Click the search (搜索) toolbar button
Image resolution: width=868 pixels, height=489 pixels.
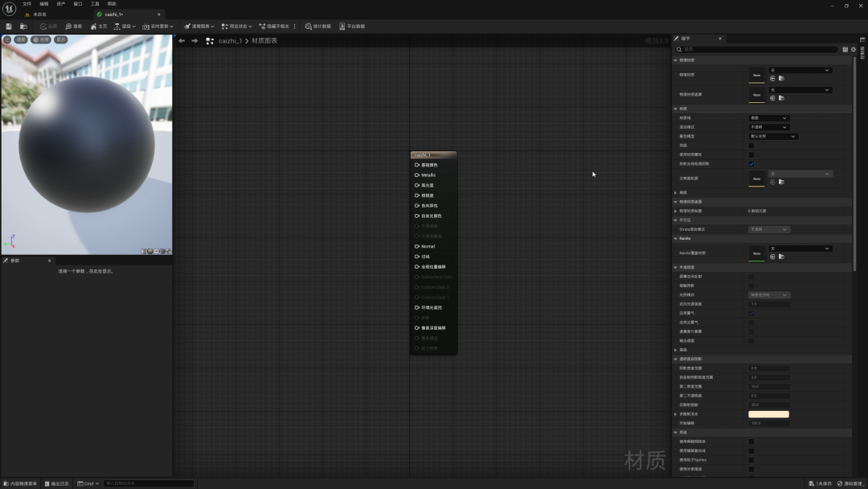(73, 26)
